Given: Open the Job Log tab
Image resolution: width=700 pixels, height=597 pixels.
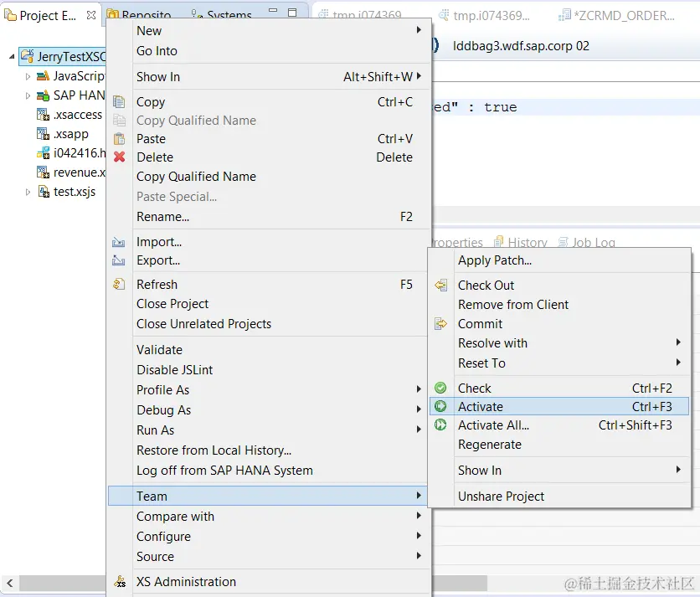Looking at the screenshot, I should click(587, 242).
